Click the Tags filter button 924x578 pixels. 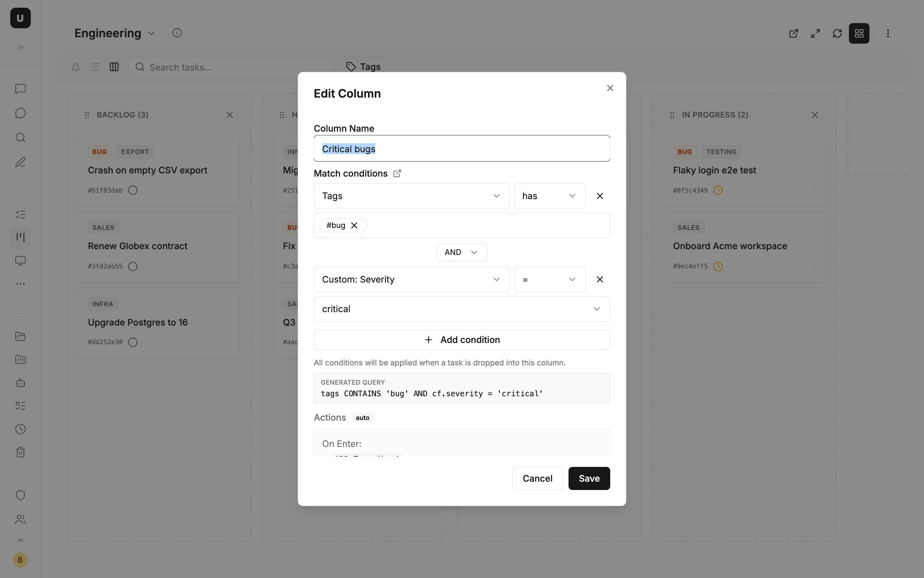tap(363, 67)
